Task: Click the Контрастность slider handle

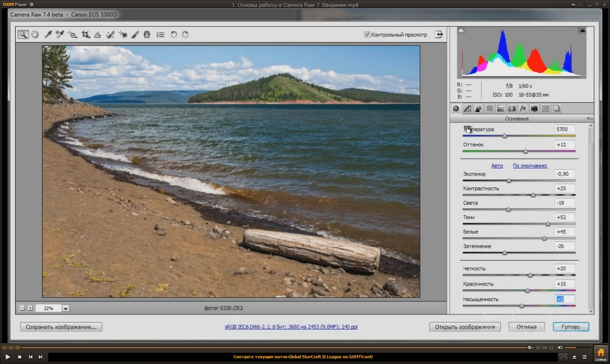Action: (x=533, y=195)
